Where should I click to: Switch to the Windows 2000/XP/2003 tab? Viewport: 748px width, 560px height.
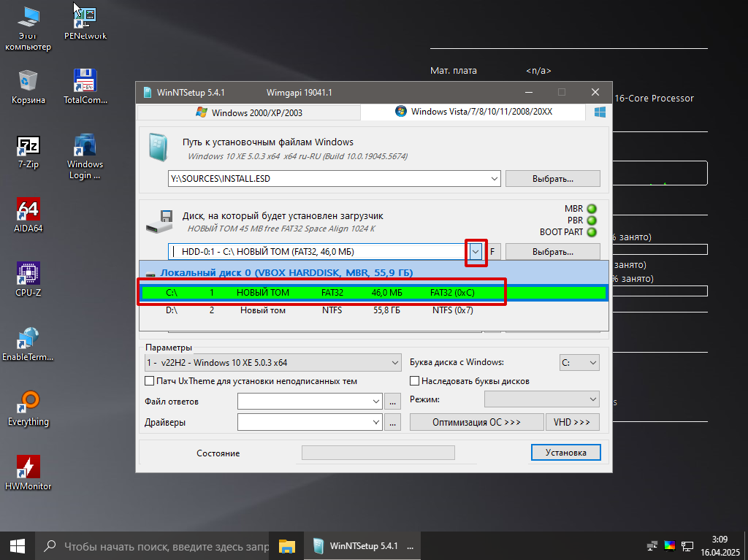coord(248,112)
